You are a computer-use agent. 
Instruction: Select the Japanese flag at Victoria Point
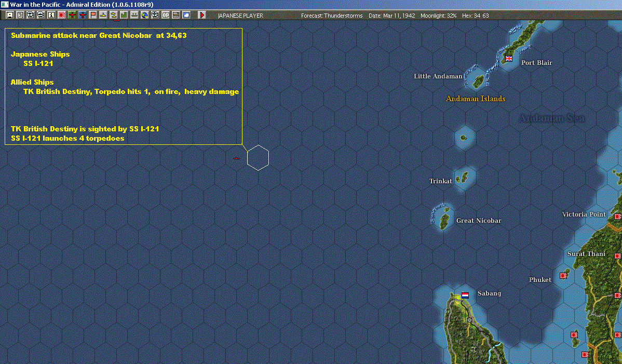[x=618, y=217]
